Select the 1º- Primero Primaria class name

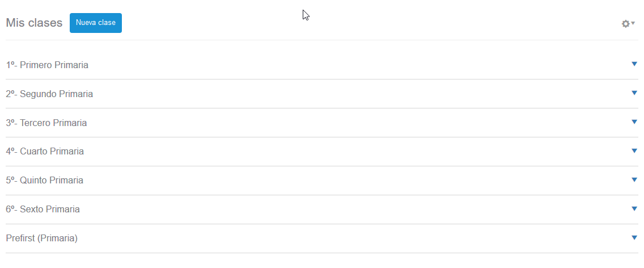pos(47,65)
